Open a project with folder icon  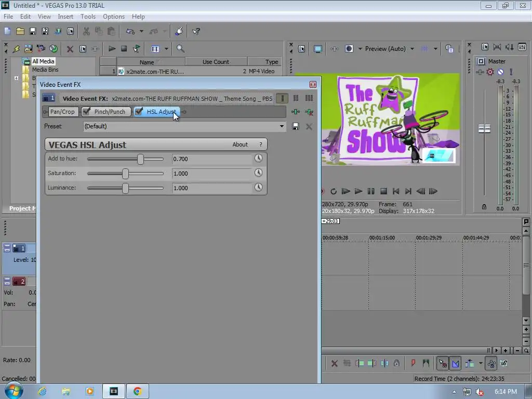pyautogui.click(x=20, y=31)
